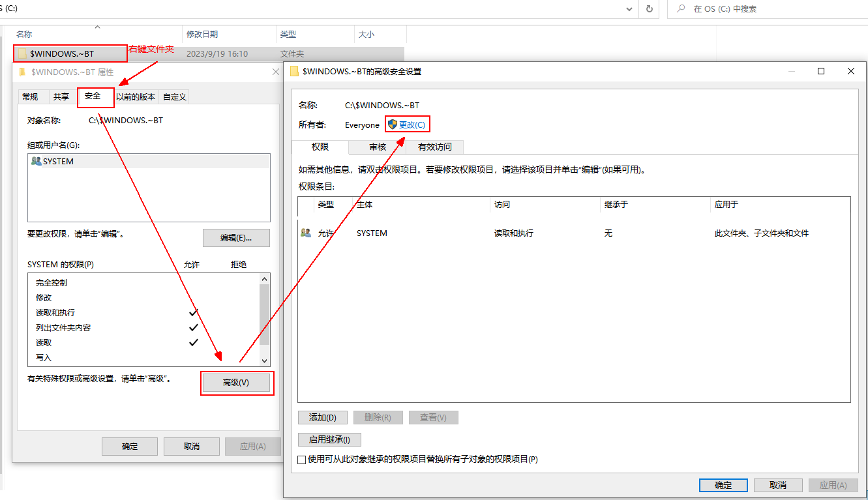Click the user icon of the SYSTEM permission entry

pyautogui.click(x=306, y=233)
